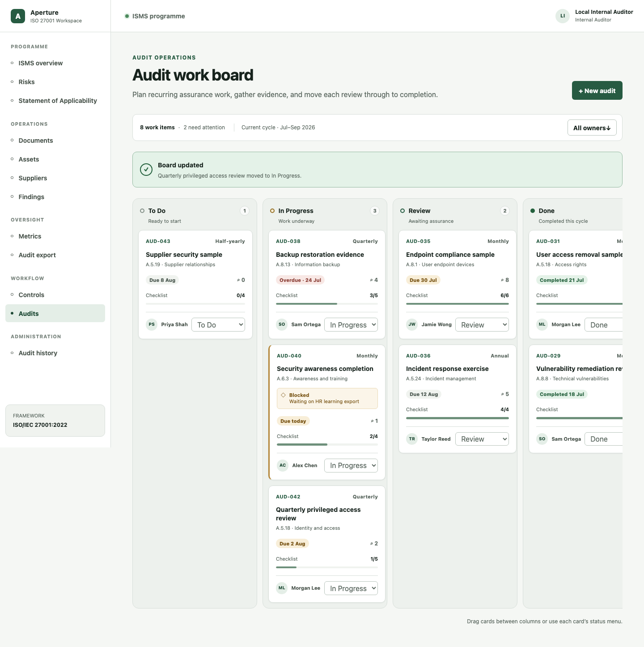Click Priya Shah's PS avatar

(x=152, y=324)
